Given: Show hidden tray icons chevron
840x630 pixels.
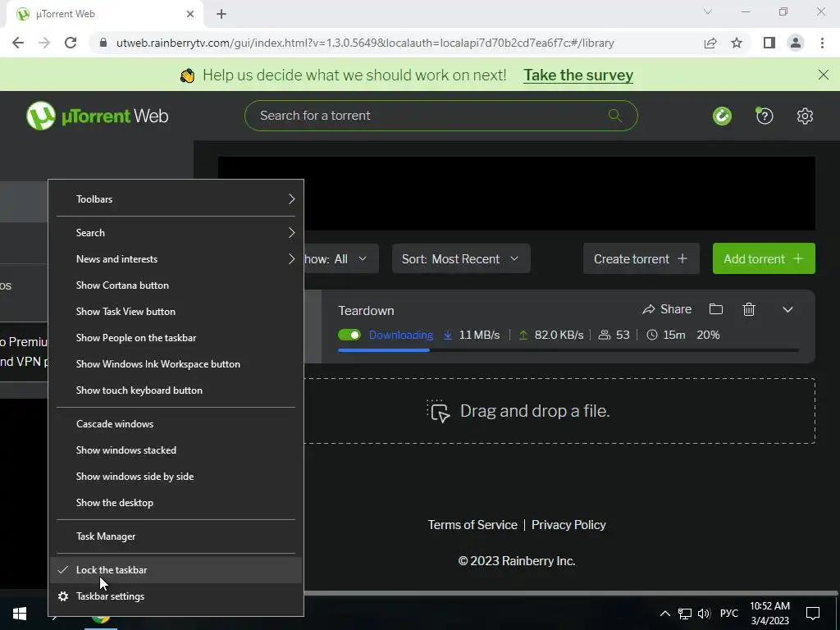Looking at the screenshot, I should pyautogui.click(x=664, y=614).
